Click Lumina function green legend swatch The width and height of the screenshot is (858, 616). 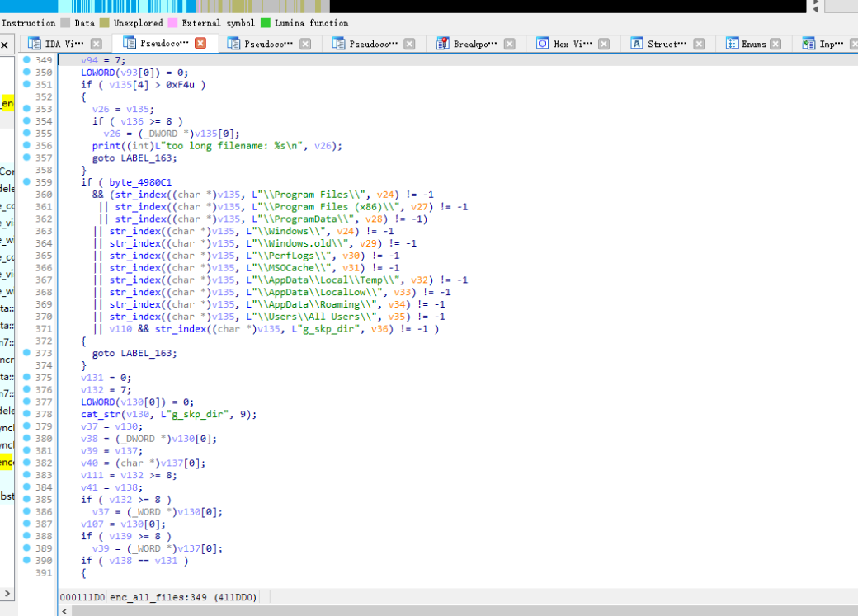tap(266, 23)
